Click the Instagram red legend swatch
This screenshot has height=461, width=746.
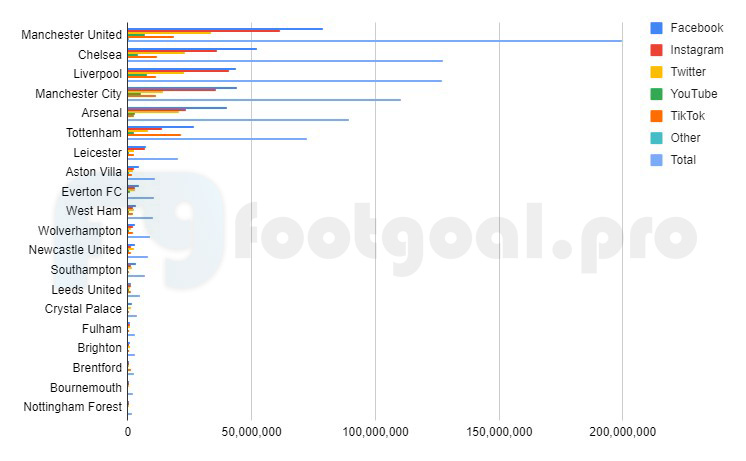coord(656,50)
